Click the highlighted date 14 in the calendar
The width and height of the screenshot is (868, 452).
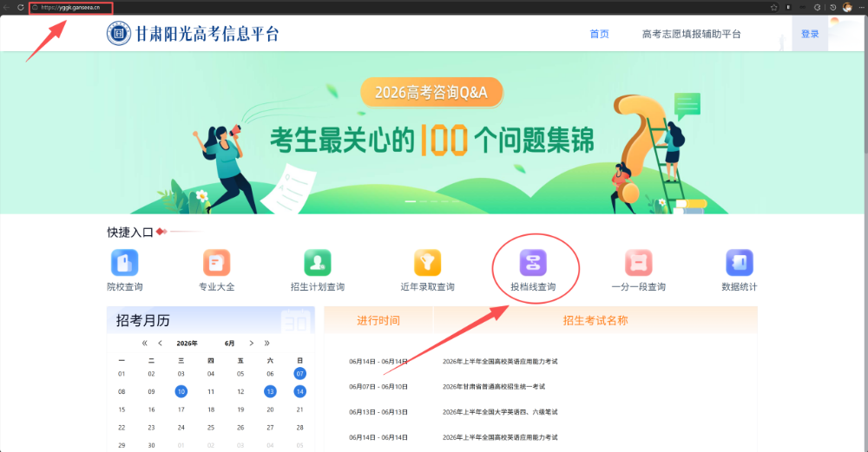pyautogui.click(x=299, y=391)
